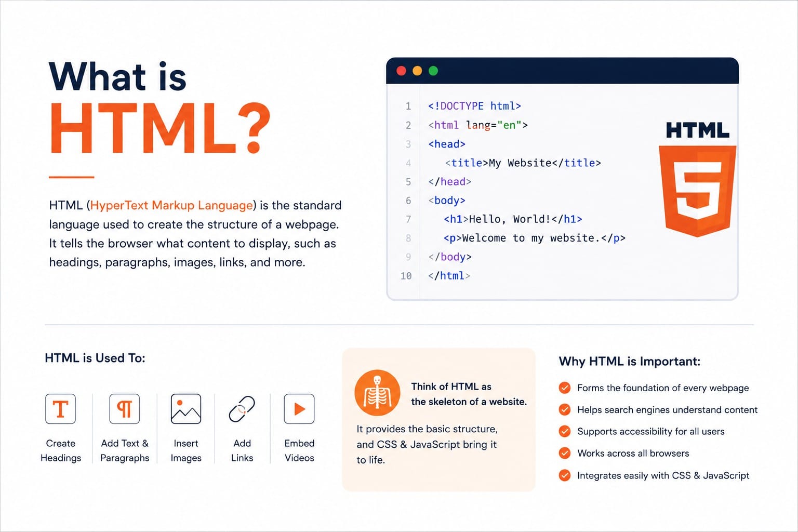Select the Add Links chain icon

click(242, 409)
